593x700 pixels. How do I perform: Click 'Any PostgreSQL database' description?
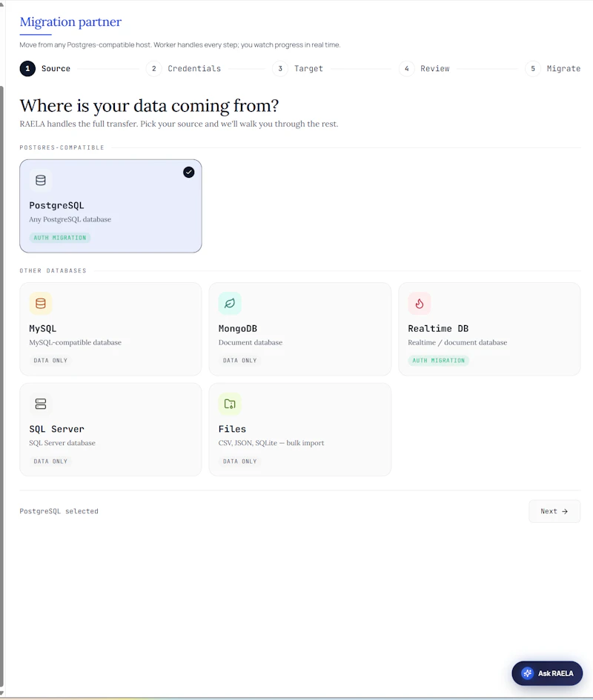(x=70, y=219)
